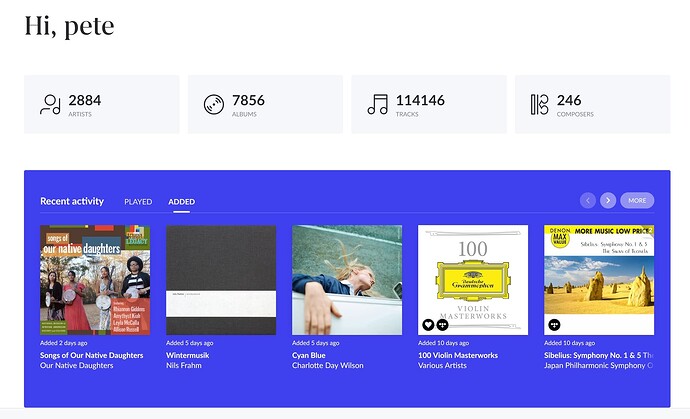Open the Artists stat card icon

coord(50,104)
